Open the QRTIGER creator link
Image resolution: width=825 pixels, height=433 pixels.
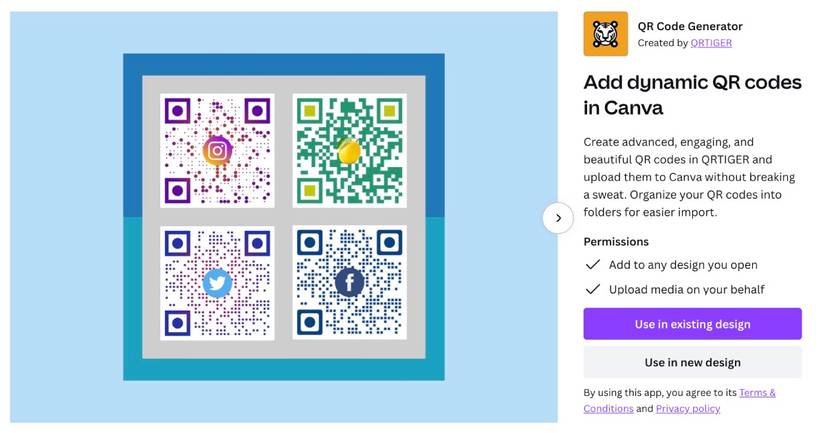(711, 43)
